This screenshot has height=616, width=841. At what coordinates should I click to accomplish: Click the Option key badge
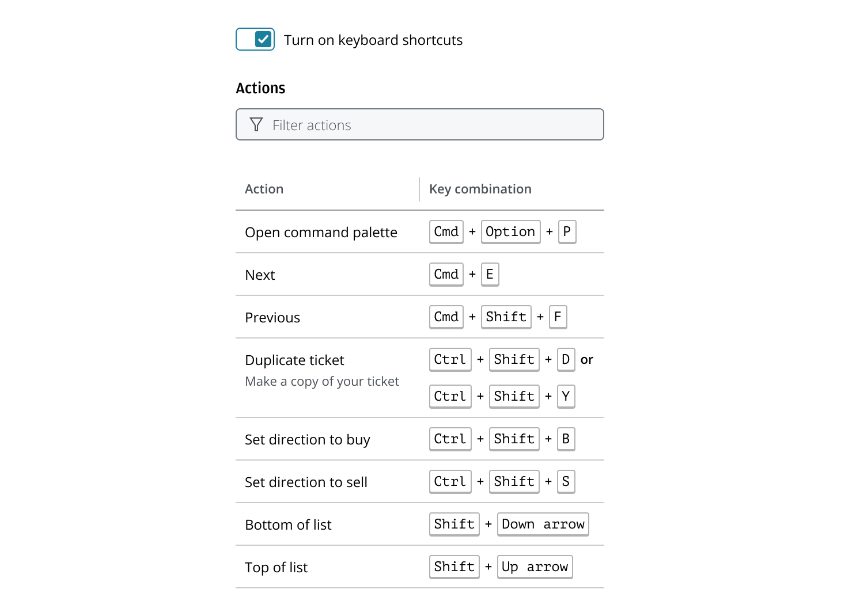click(510, 231)
